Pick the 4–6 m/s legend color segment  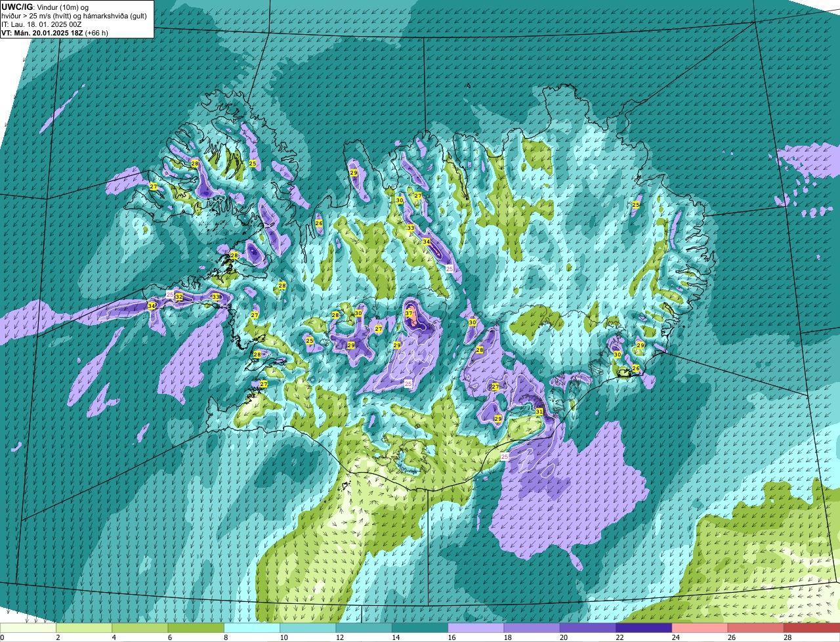click(140, 628)
